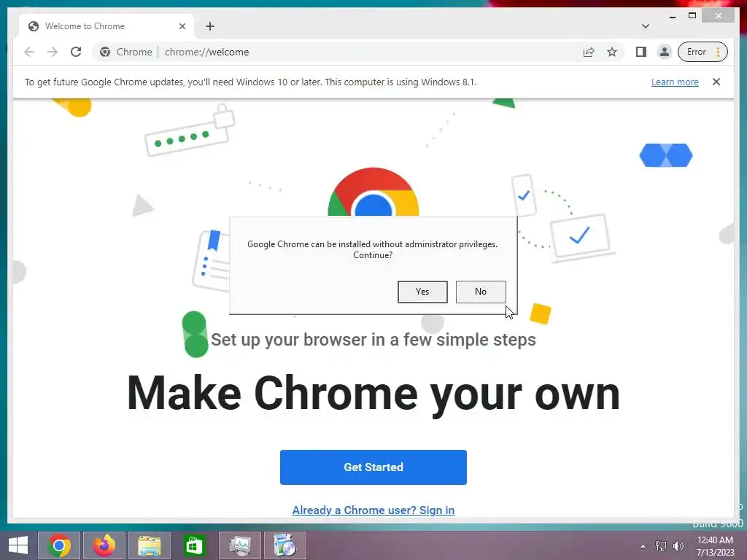Open the Chrome site info chip

125,52
